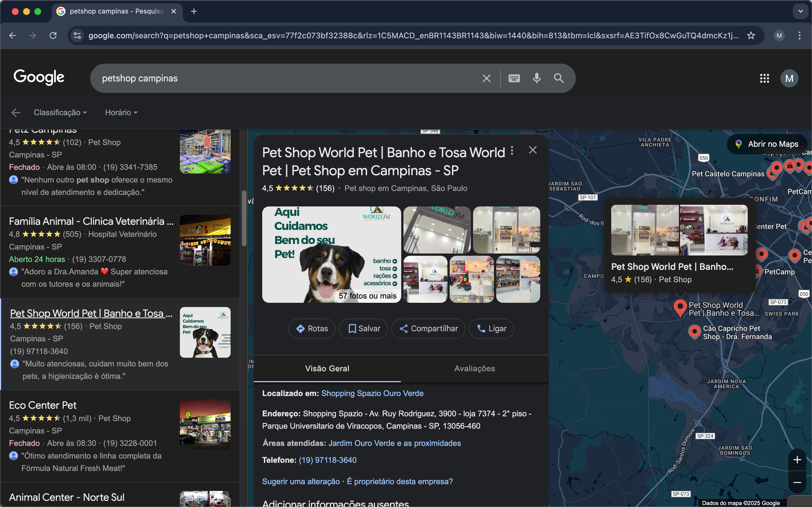Switch to the Avaliações tab
812x507 pixels.
tap(474, 368)
